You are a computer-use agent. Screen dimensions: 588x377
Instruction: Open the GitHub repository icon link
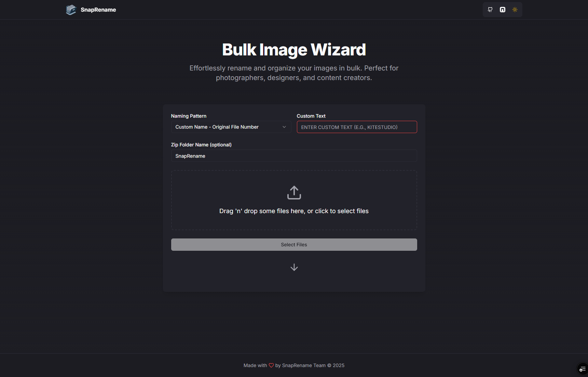tap(490, 10)
